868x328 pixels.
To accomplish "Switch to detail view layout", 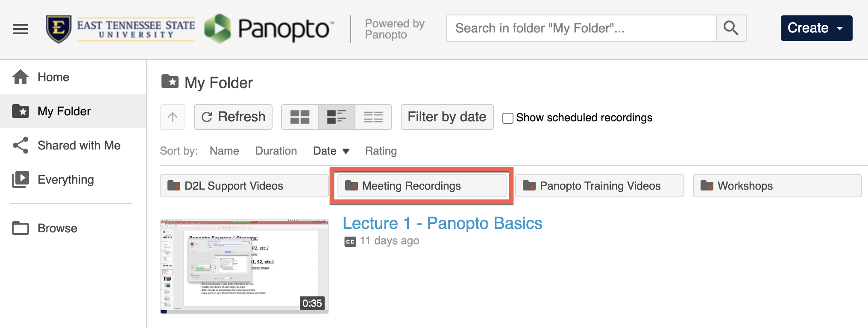I will point(337,117).
